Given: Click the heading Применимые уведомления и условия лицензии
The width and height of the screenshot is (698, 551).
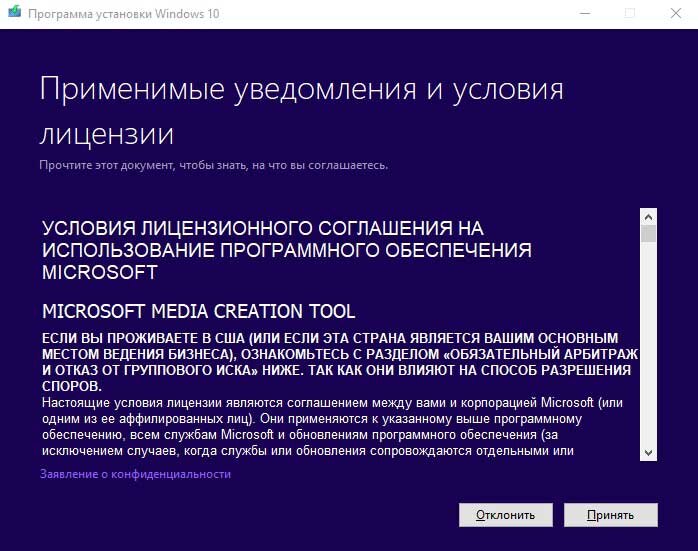Looking at the screenshot, I should point(301,111).
